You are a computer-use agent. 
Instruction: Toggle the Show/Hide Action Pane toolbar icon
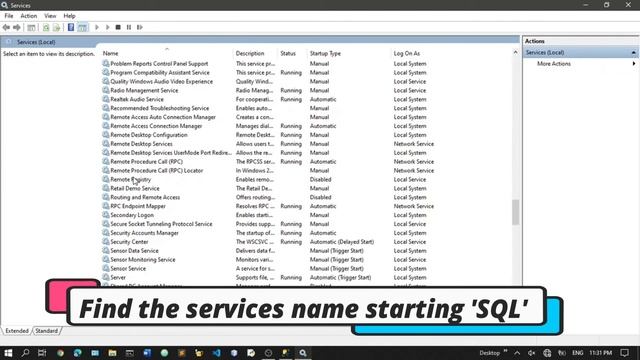[x=82, y=27]
